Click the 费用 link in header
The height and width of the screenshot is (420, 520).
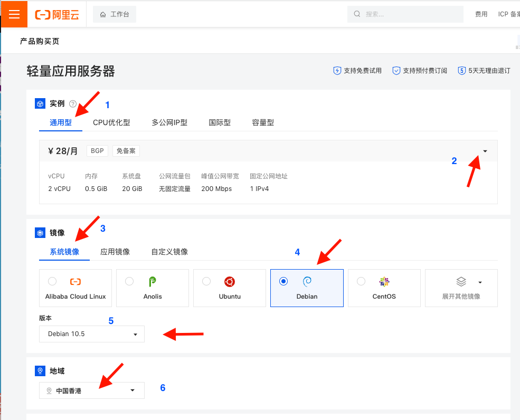click(481, 14)
